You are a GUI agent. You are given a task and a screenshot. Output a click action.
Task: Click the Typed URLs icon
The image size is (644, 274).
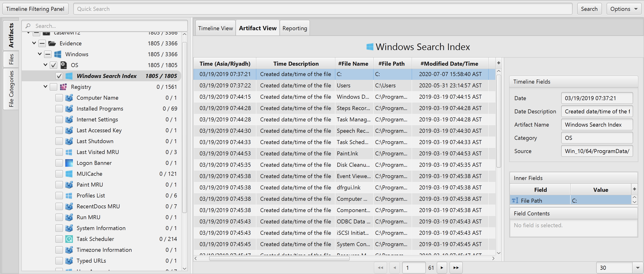(x=69, y=261)
